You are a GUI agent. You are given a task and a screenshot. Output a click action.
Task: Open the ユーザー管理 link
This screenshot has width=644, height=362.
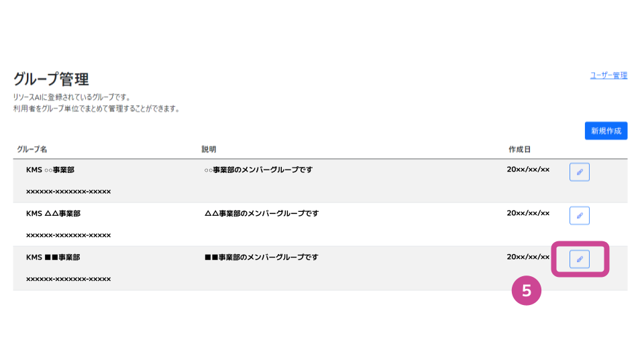coord(608,76)
